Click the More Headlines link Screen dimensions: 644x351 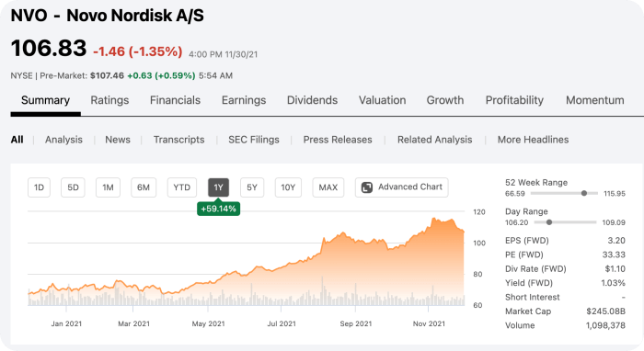coord(533,140)
